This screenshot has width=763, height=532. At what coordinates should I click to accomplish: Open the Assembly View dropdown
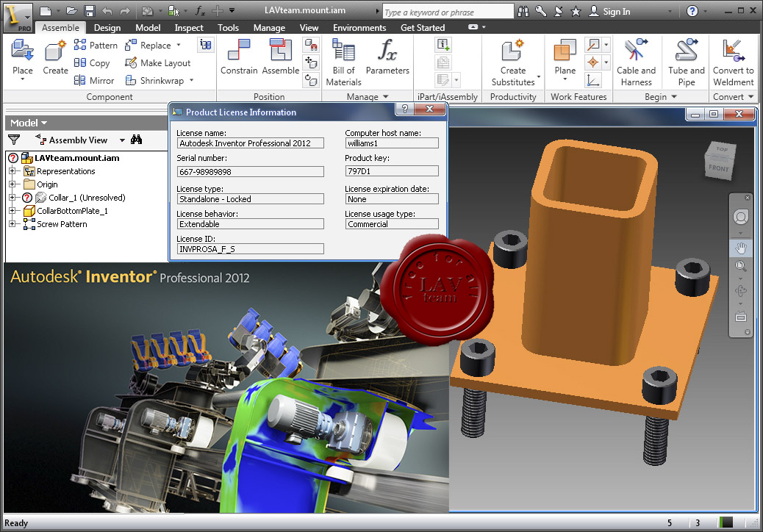(x=122, y=140)
